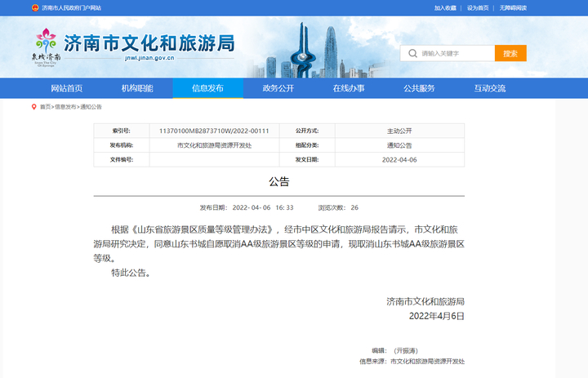The image size is (588, 378).
Task: Select the 信息发布 navigation tab
Action: pyautogui.click(x=207, y=88)
